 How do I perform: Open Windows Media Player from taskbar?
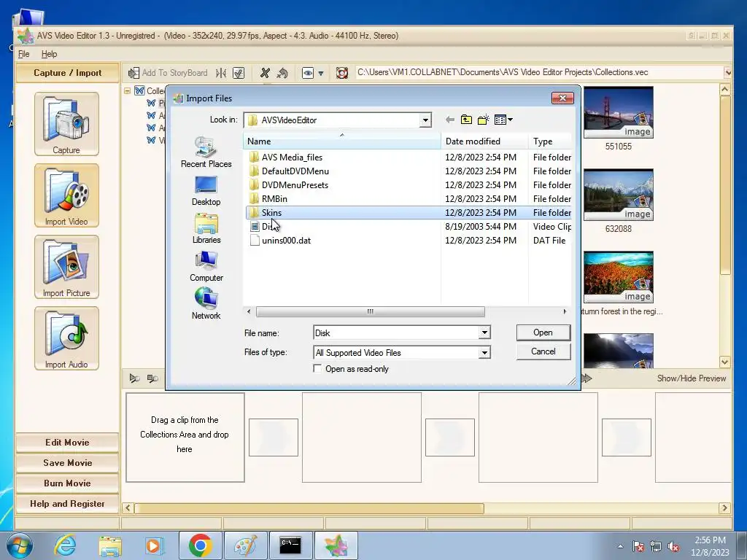coord(155,545)
